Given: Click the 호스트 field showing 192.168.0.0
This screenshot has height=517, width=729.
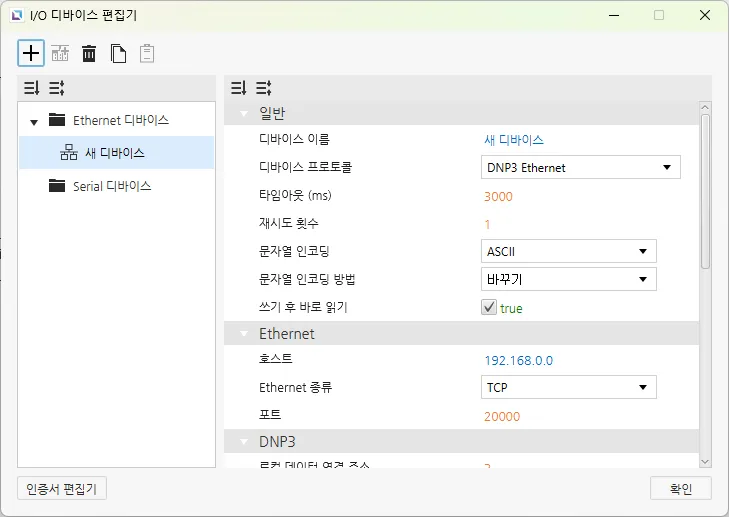Looking at the screenshot, I should tap(518, 360).
